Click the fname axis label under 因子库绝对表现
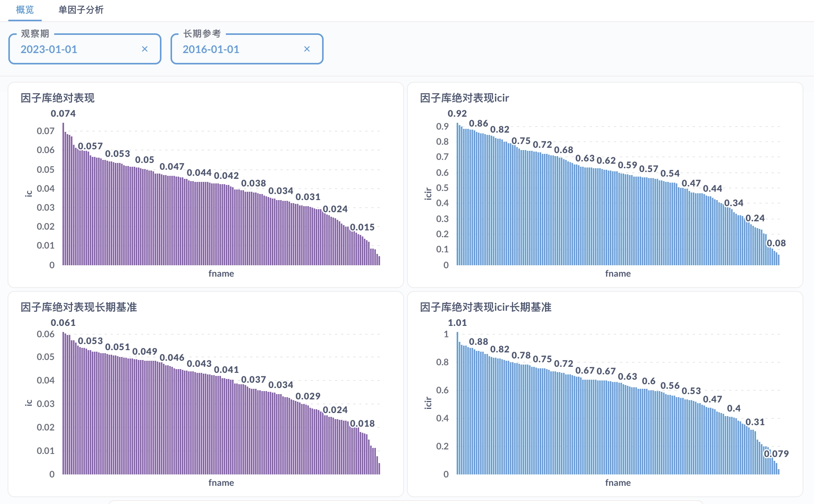Viewport: 814px width, 504px height. click(x=221, y=274)
